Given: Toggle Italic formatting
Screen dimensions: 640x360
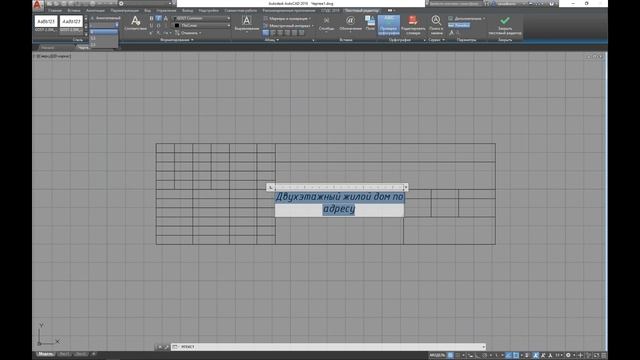Looking at the screenshot, I should tap(158, 18).
